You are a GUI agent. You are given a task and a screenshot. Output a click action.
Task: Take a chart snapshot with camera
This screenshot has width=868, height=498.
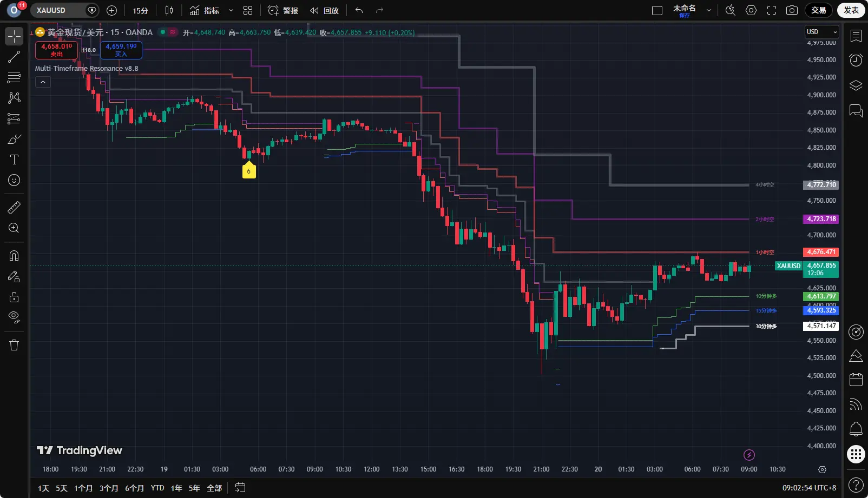(x=792, y=10)
